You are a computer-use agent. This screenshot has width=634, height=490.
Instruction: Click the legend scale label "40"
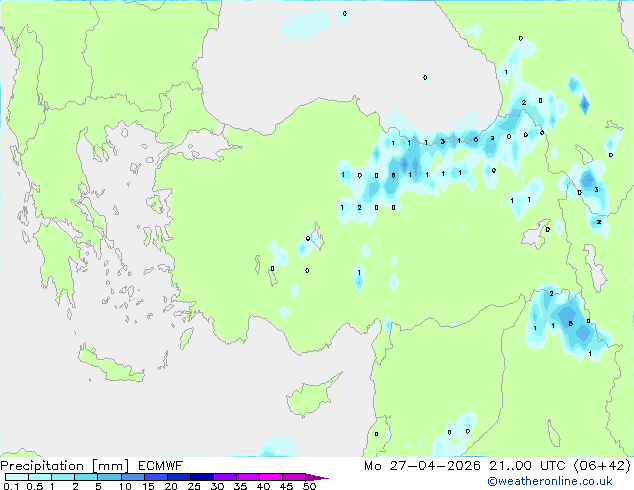[x=264, y=486]
